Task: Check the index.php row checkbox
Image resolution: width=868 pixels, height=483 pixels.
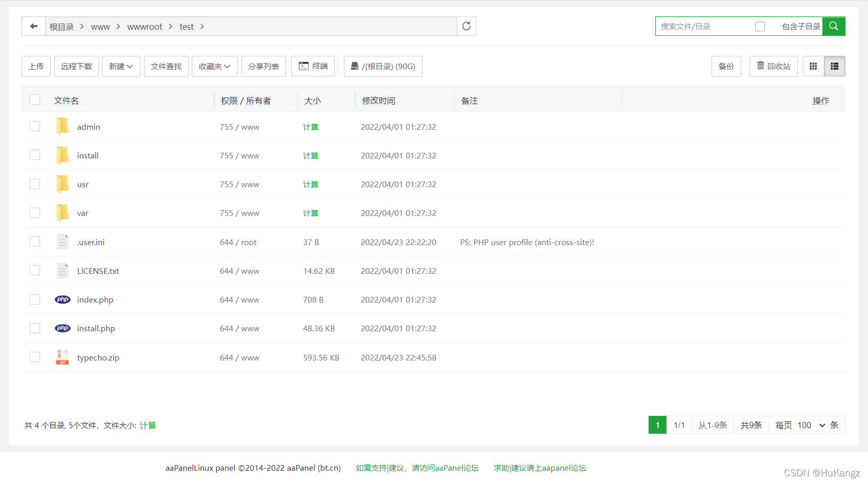Action: [x=35, y=299]
